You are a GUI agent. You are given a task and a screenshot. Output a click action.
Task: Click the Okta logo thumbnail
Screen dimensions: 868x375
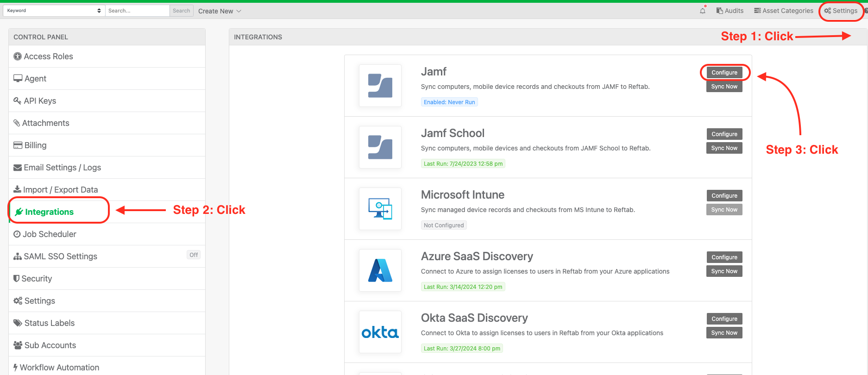[380, 332]
